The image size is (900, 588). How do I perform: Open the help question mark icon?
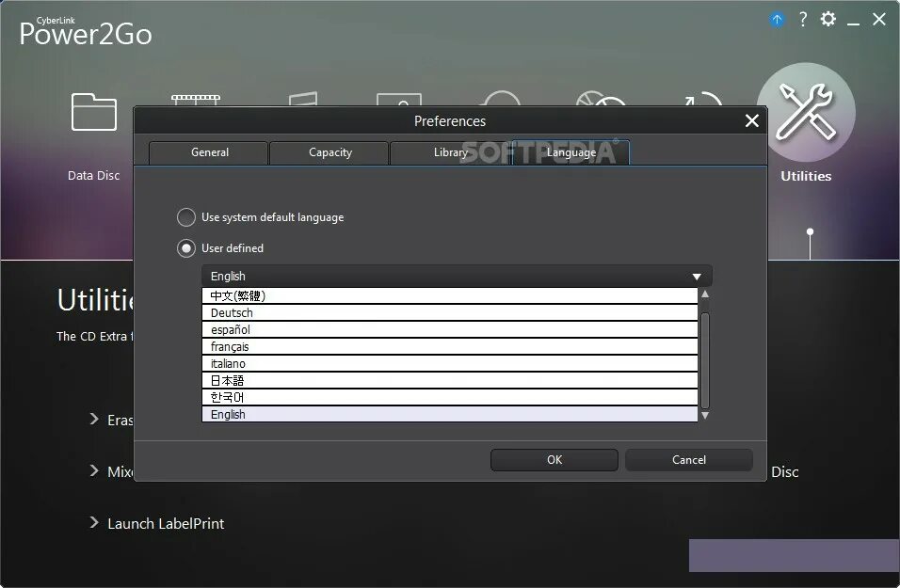pyautogui.click(x=803, y=20)
